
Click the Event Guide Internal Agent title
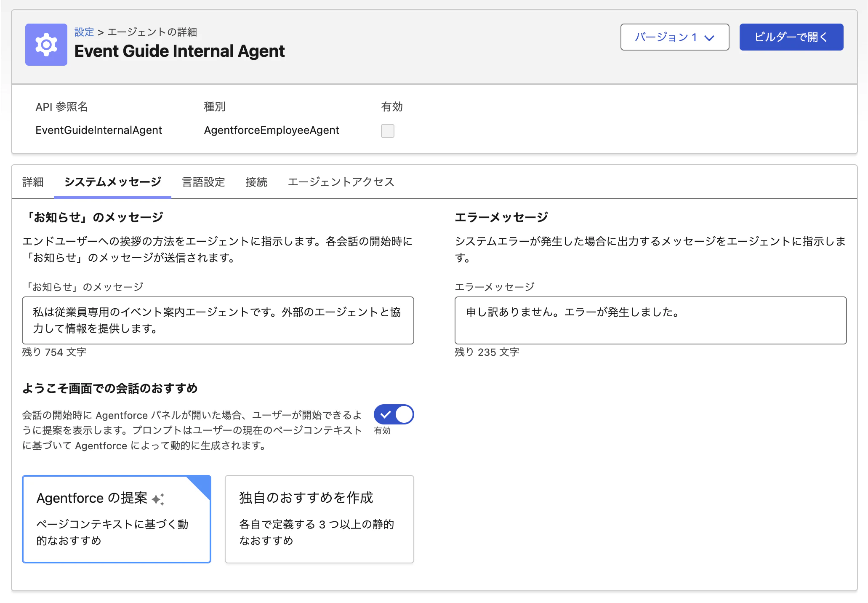point(179,51)
